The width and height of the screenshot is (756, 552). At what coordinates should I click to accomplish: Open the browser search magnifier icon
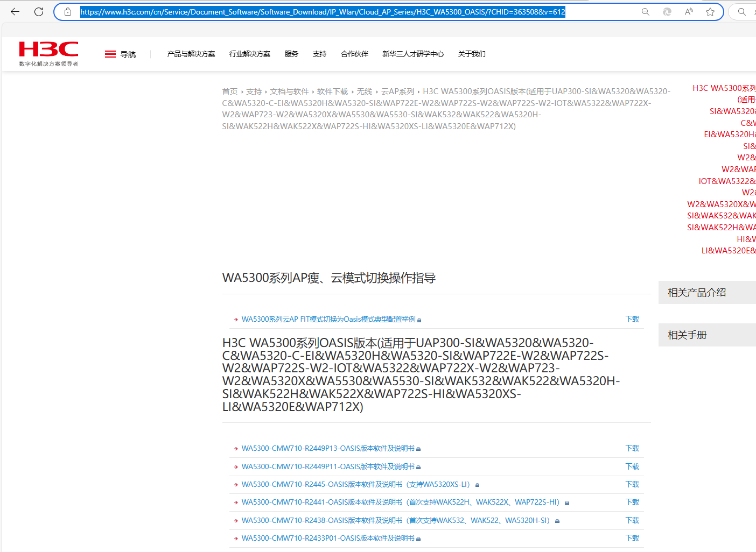742,12
